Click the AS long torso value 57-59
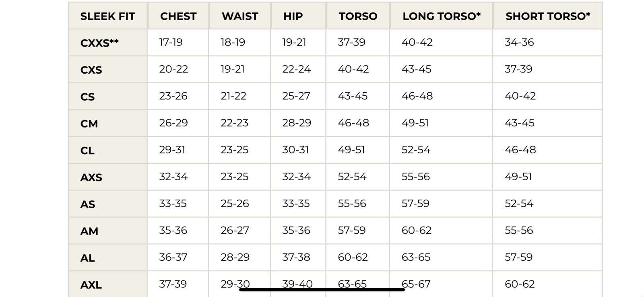Screen dimensions: 644x297 [x=415, y=204]
